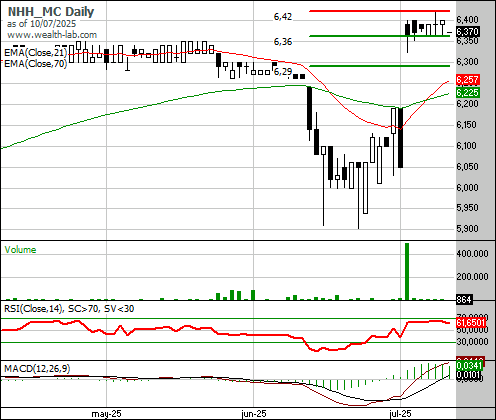Click the volume value tag 864
The image size is (496, 420).
(x=464, y=300)
